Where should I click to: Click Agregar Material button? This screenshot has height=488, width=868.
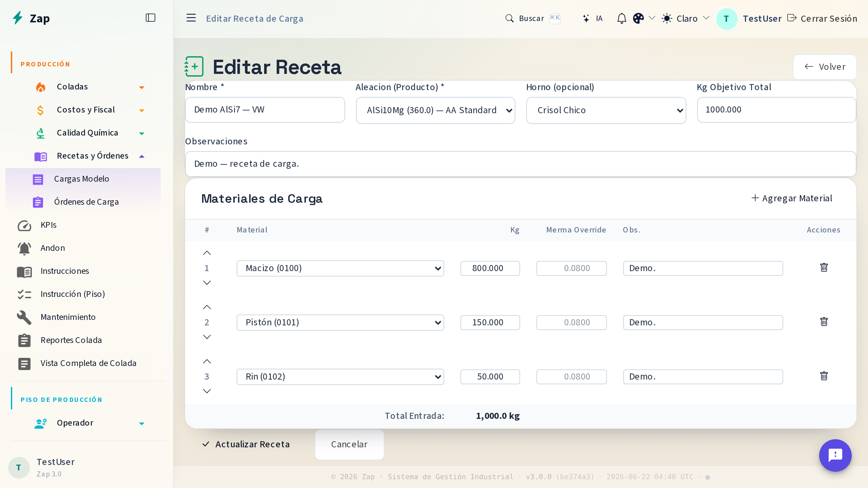tap(792, 198)
